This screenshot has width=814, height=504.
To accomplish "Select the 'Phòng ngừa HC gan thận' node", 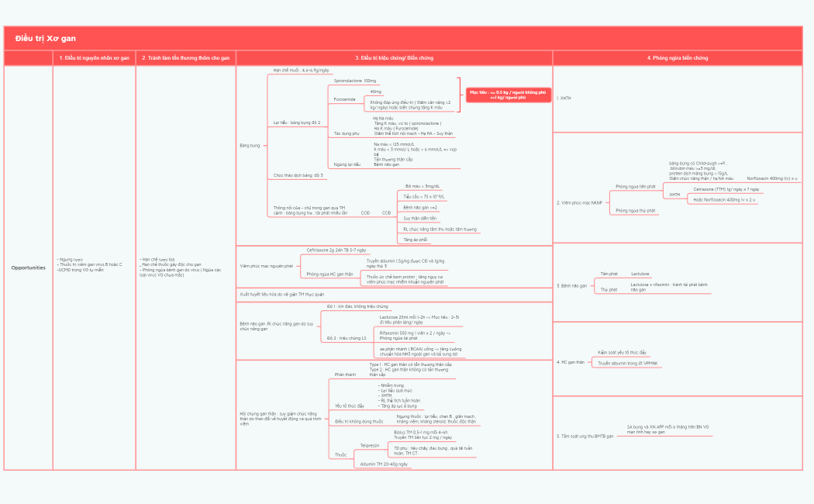I will [x=329, y=274].
